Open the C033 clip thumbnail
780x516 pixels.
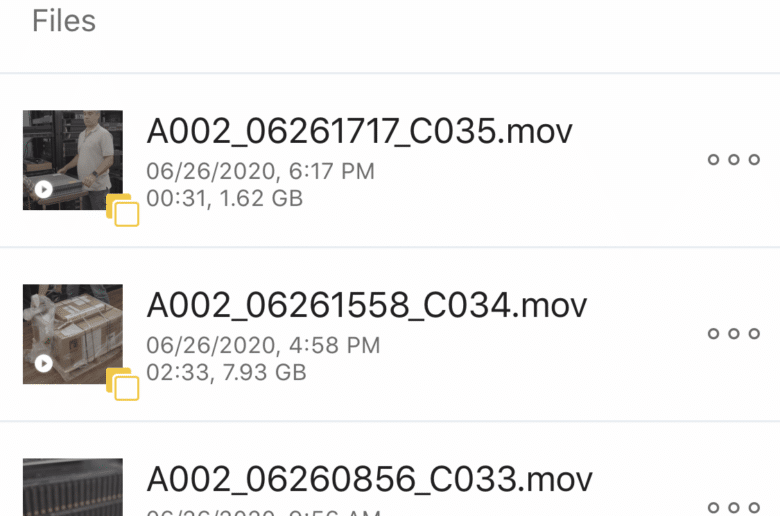tap(73, 487)
